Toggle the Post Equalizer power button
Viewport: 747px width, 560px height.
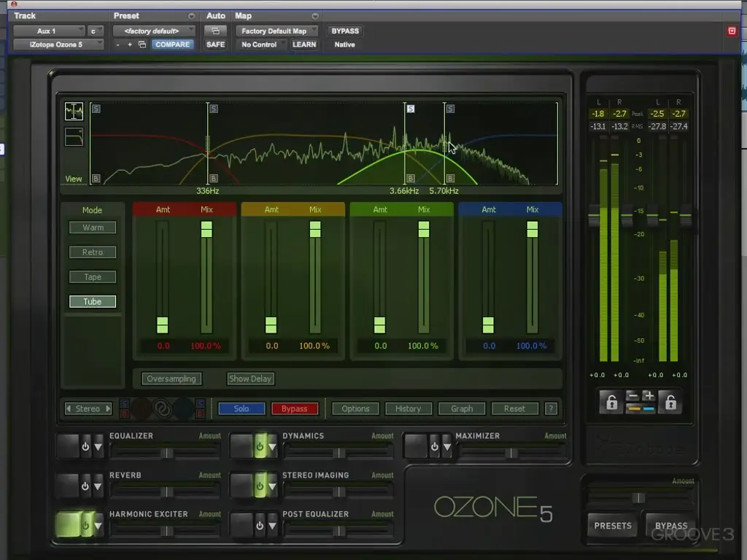[260, 526]
